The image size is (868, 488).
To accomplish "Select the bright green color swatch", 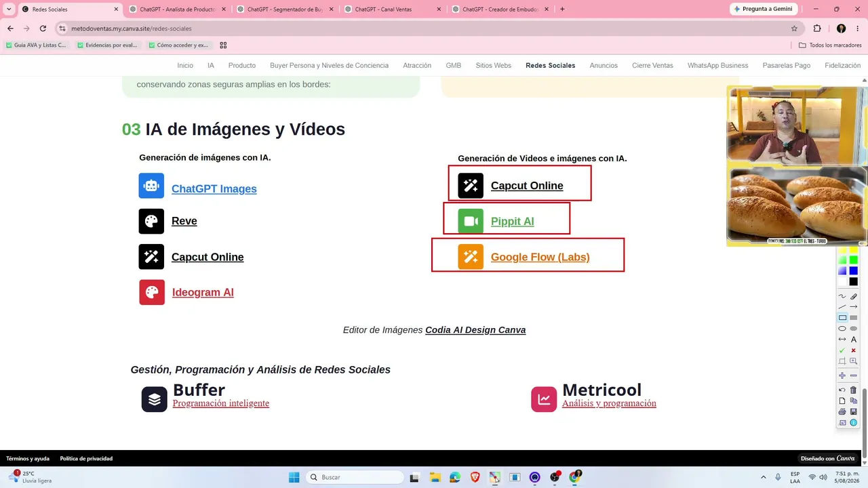I will pyautogui.click(x=854, y=260).
